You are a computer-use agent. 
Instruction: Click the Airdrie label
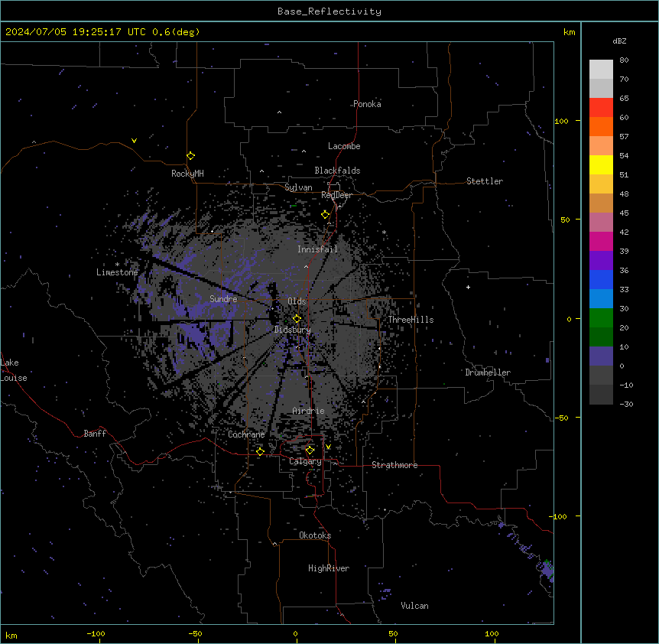pyautogui.click(x=309, y=411)
